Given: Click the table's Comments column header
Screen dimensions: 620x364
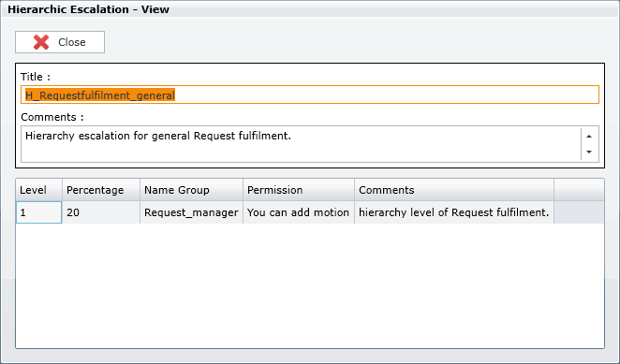Looking at the screenshot, I should coord(454,190).
